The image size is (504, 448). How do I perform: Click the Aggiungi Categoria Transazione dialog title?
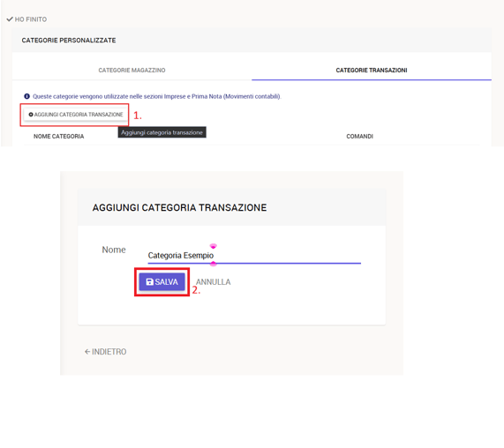tap(179, 207)
